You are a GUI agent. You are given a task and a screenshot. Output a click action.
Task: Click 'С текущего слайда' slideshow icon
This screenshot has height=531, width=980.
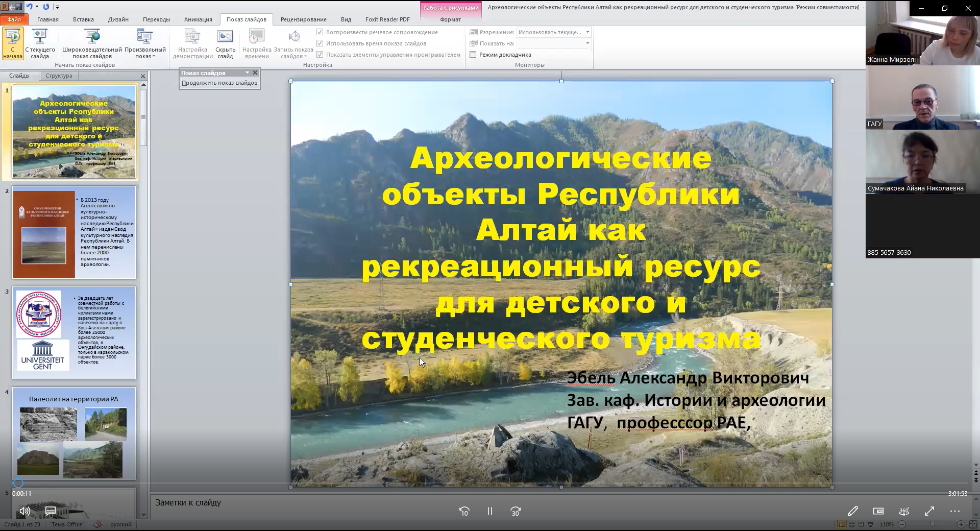(40, 43)
